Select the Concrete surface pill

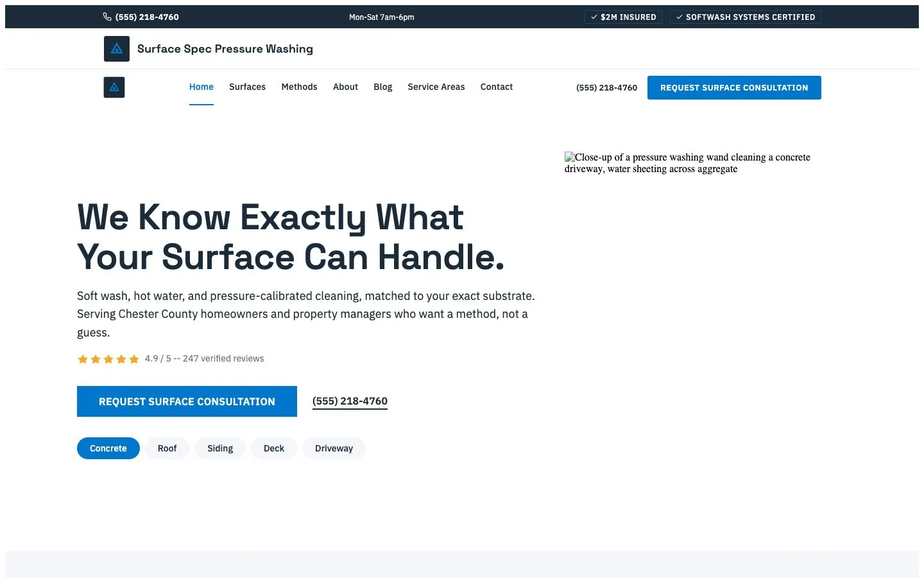(108, 448)
